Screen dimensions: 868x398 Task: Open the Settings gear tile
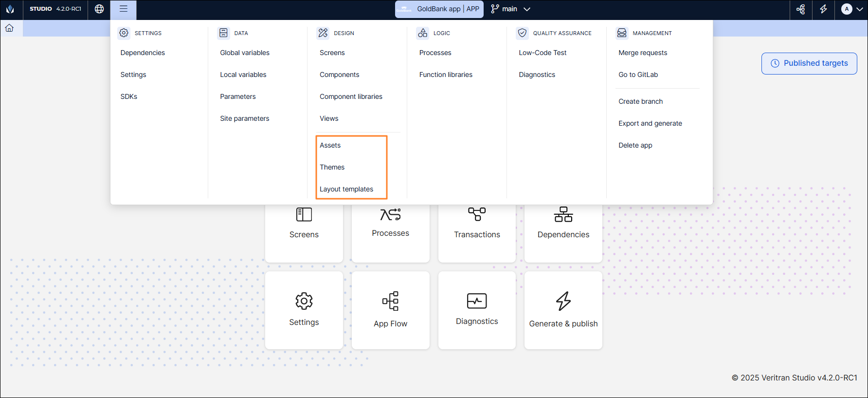(304, 310)
